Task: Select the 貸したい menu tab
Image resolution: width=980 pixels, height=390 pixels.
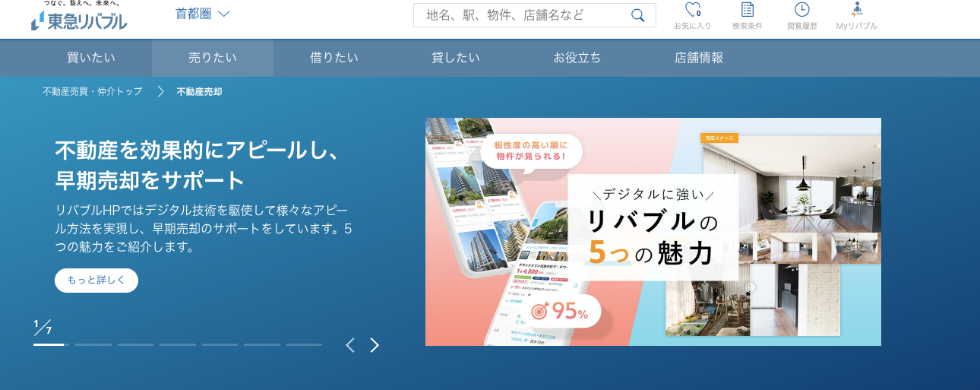Action: (456, 58)
